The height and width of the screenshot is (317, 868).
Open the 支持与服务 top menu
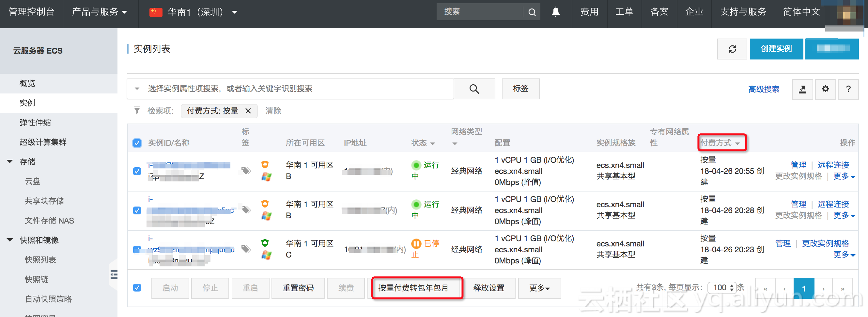pyautogui.click(x=743, y=12)
